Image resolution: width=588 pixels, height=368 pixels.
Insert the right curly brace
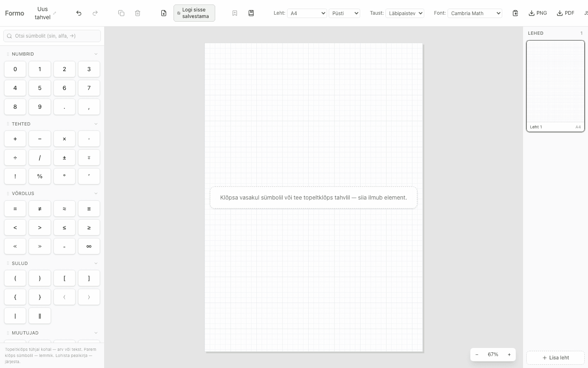40,297
